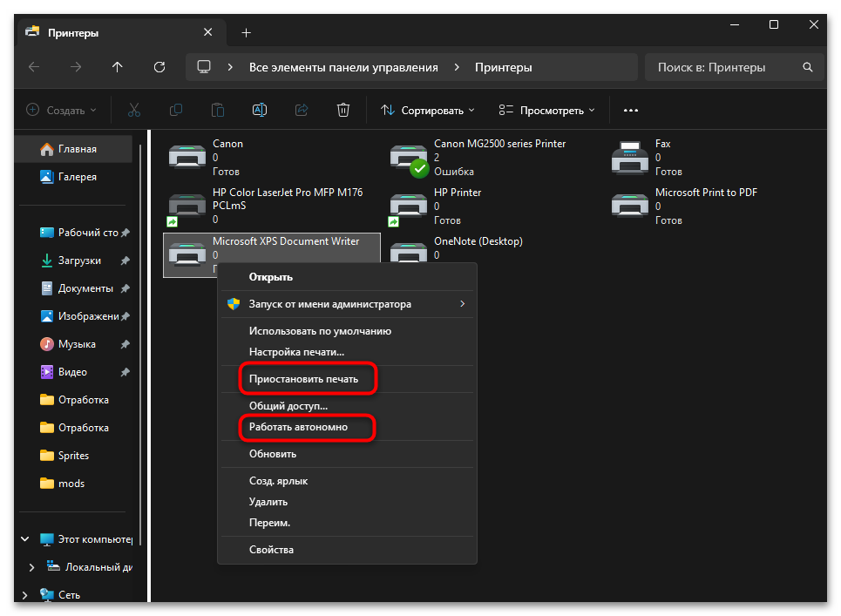Choose Удалить in context menu
Image resolution: width=841 pixels, height=616 pixels.
click(347, 502)
